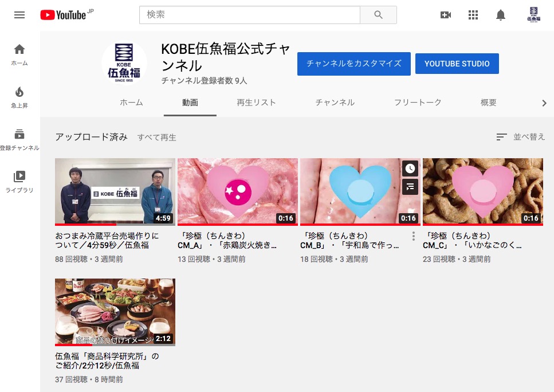This screenshot has width=554, height=392.
Task: Open the notifications bell
Action: pyautogui.click(x=501, y=15)
